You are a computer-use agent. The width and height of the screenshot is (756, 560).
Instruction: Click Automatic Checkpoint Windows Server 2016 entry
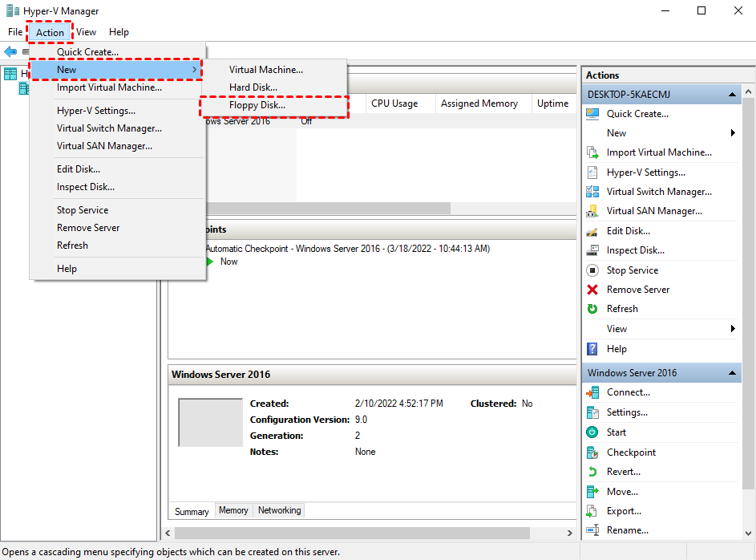point(347,249)
